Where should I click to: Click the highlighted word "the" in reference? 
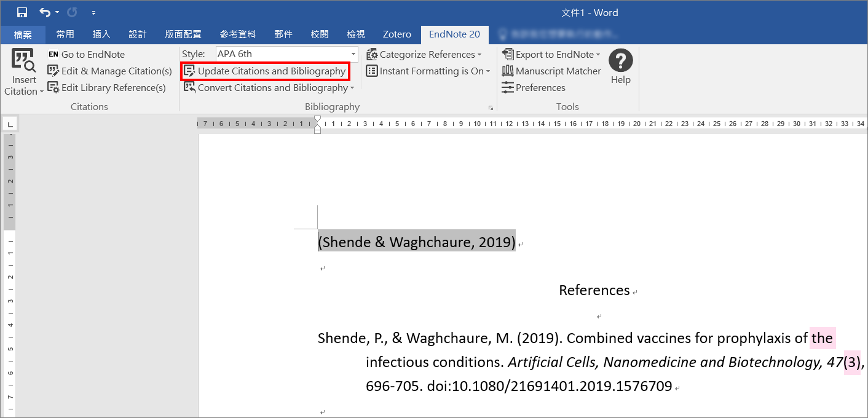tap(822, 338)
